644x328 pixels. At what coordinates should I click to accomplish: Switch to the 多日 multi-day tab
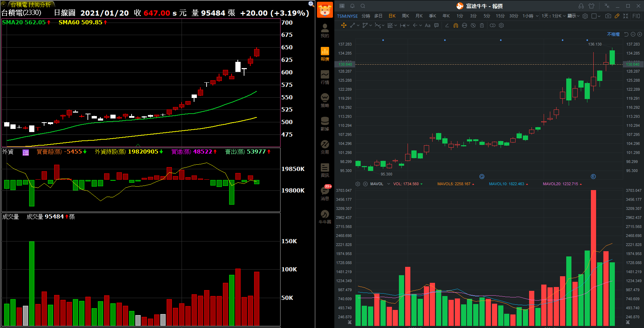[x=378, y=16]
